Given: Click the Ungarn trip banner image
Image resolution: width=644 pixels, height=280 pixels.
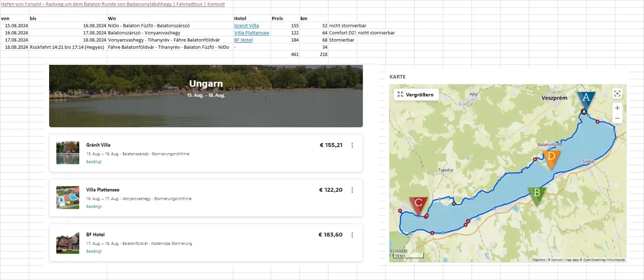Looking at the screenshot, I should click(x=206, y=96).
